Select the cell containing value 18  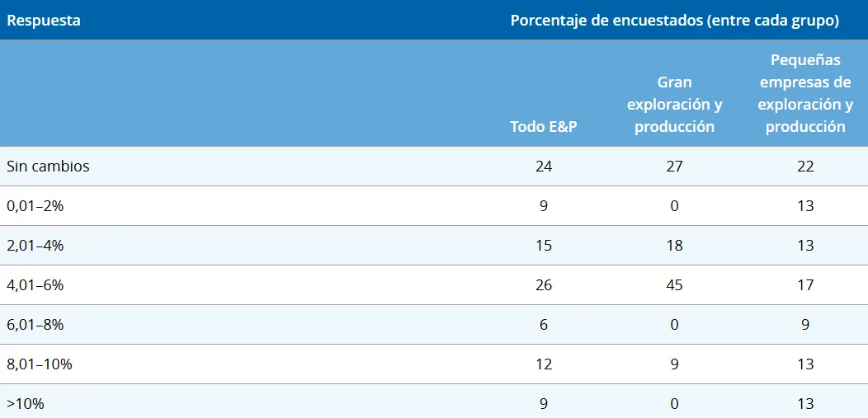674,245
